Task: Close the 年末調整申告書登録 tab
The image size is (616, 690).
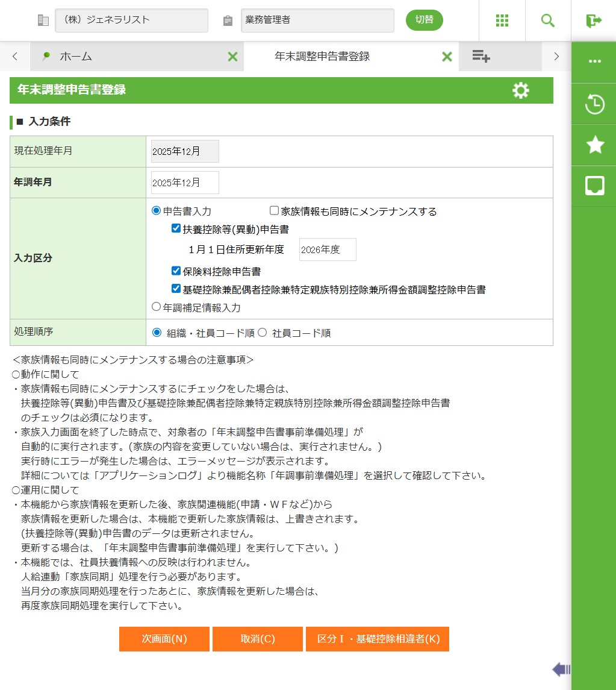Action: [447, 57]
